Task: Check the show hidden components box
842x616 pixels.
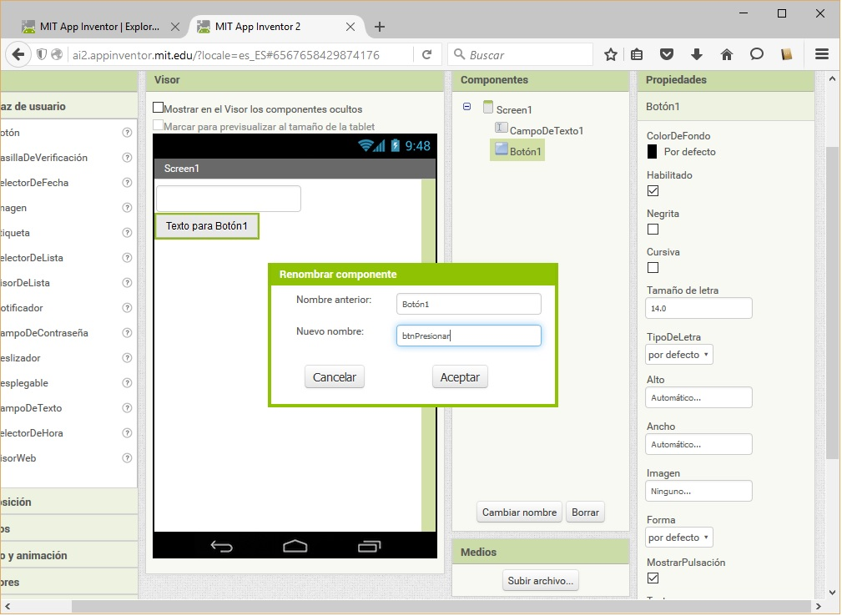Action: click(158, 109)
